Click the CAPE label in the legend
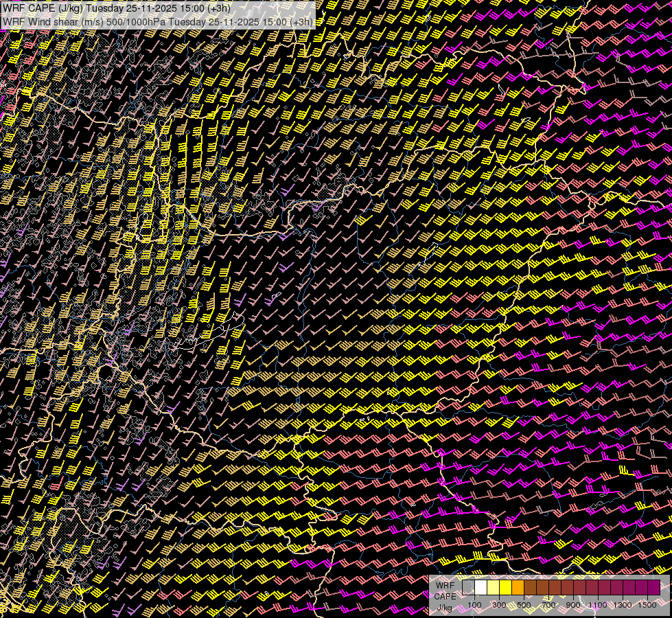Viewport: 672px width, 618px height. [x=445, y=597]
